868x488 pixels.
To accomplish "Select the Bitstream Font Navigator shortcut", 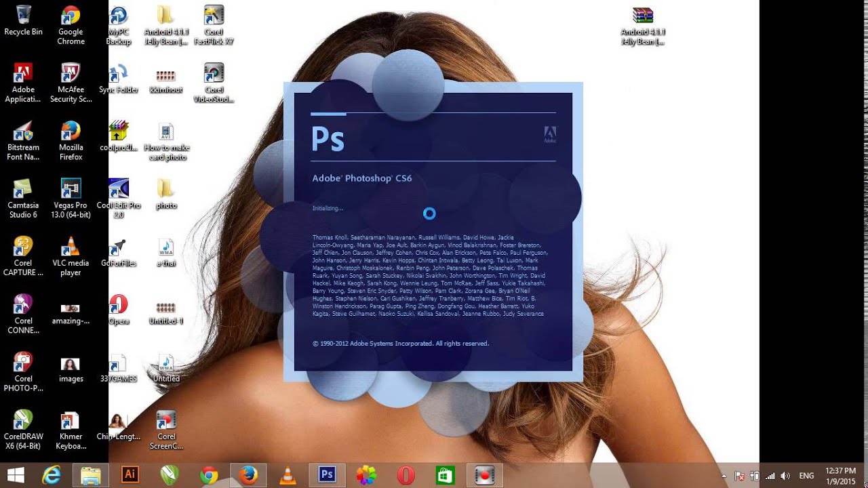I will point(23,140).
